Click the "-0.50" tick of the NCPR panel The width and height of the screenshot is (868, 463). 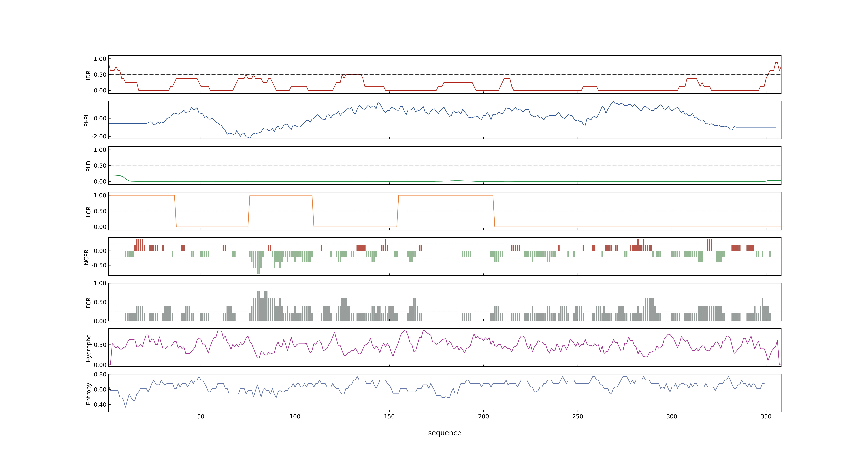pyautogui.click(x=99, y=265)
